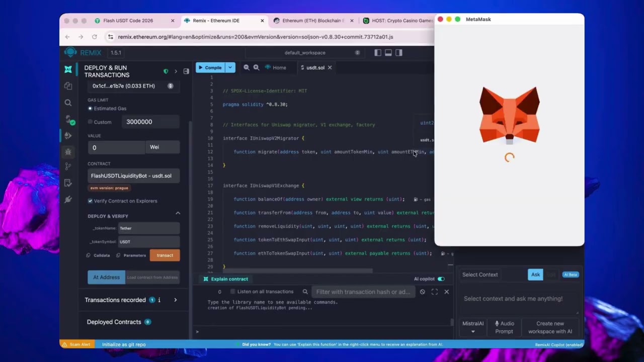Click the terminal search magnifier icon

point(305,292)
